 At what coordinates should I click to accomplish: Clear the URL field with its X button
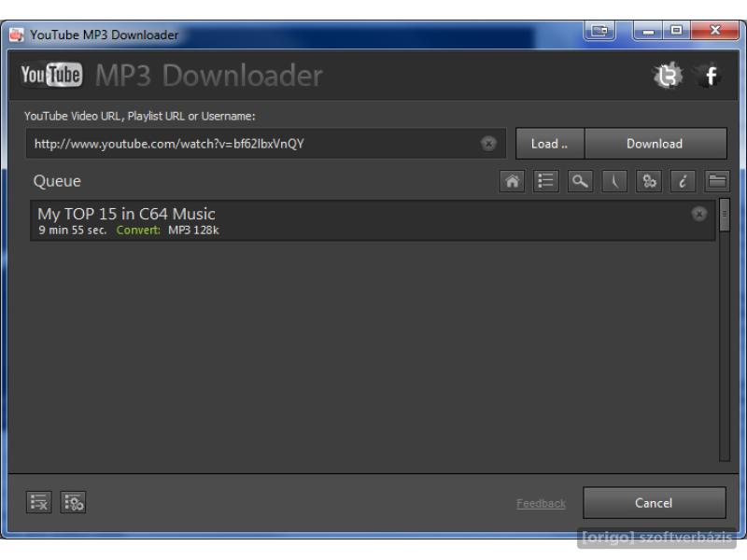[488, 144]
